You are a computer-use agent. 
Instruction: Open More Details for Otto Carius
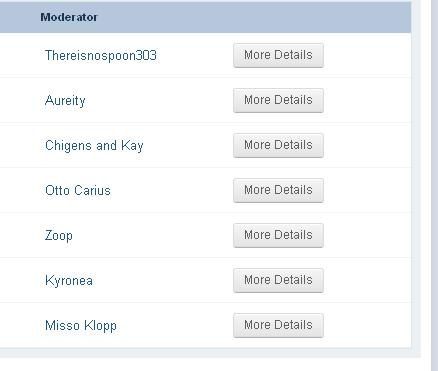278,190
